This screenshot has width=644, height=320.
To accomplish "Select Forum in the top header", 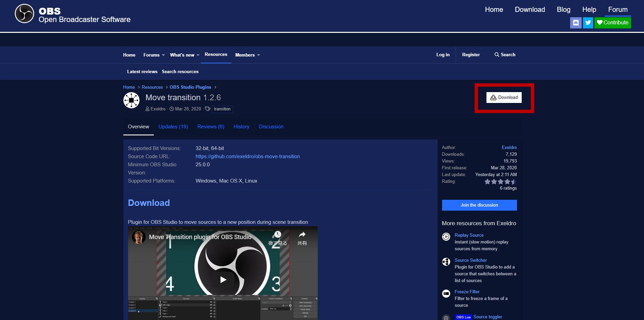I will 618,9.
